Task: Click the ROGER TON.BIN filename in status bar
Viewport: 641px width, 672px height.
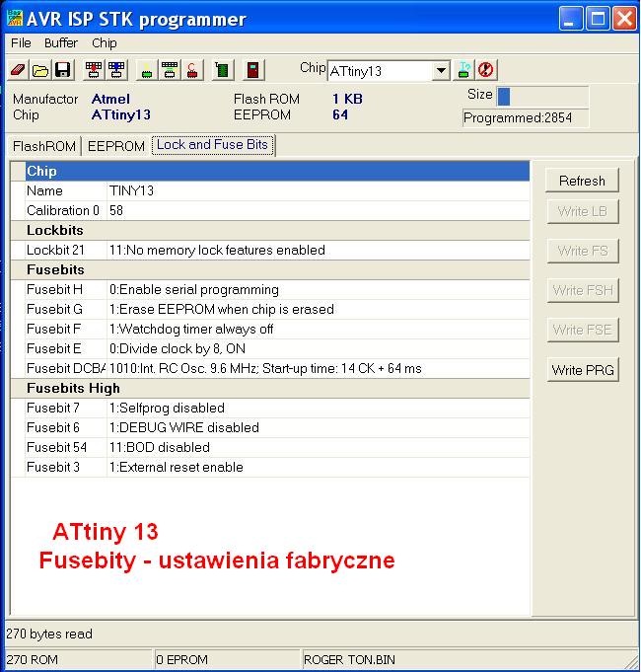Action: 349,659
